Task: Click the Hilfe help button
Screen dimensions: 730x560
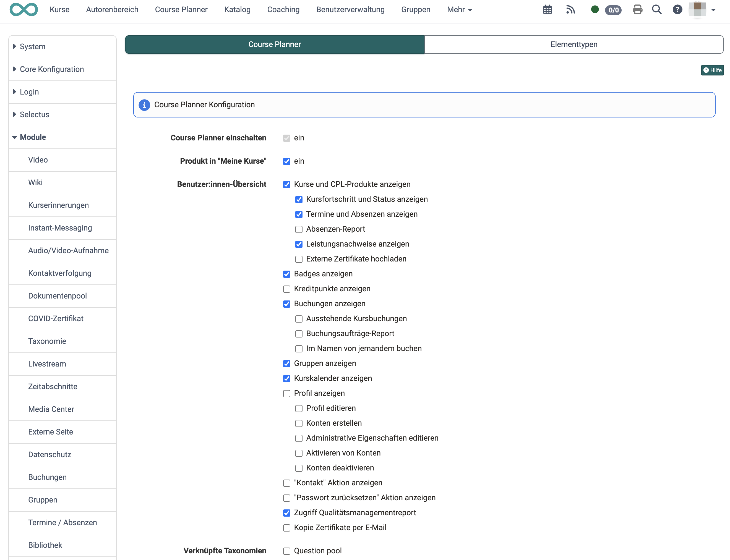Action: [x=712, y=70]
